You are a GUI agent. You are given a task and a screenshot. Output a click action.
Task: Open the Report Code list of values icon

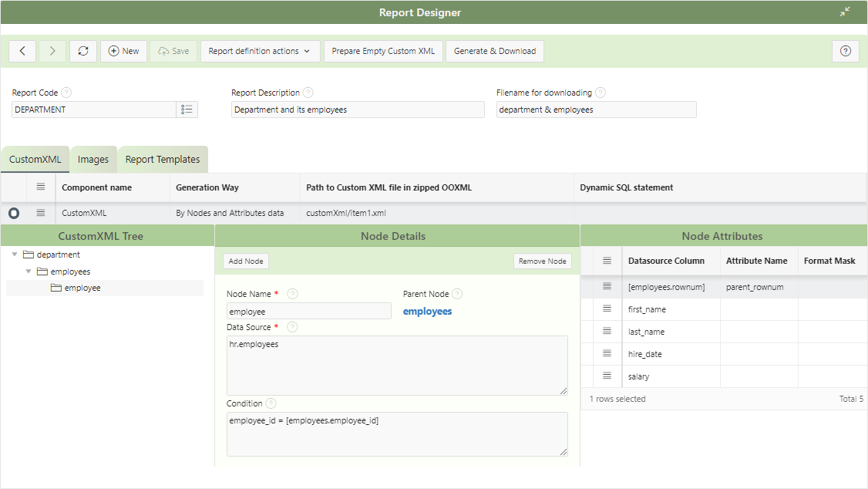coord(187,110)
